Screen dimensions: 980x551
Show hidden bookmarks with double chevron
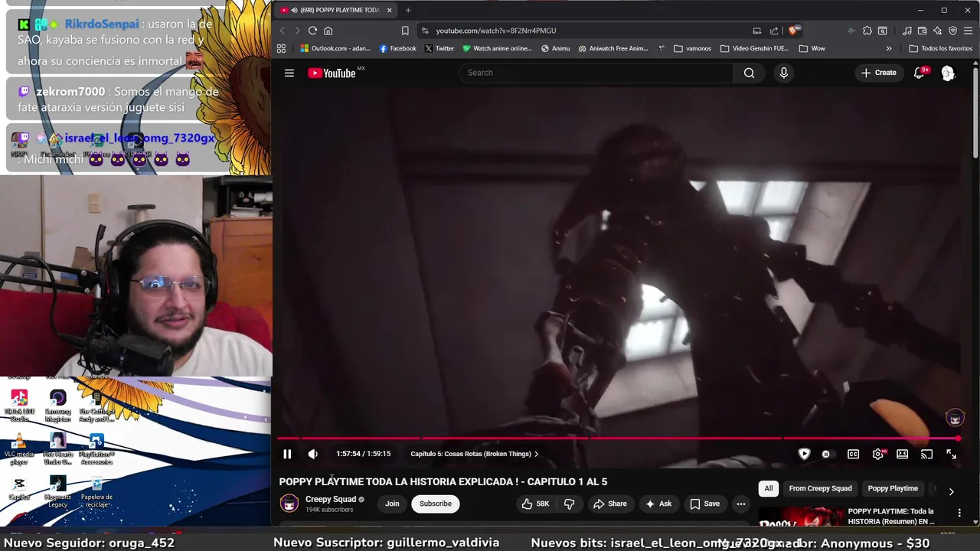889,48
